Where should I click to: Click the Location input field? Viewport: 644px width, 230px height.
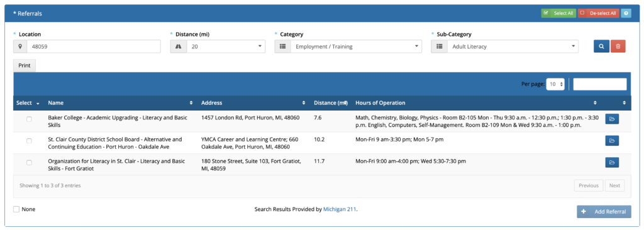[94, 47]
